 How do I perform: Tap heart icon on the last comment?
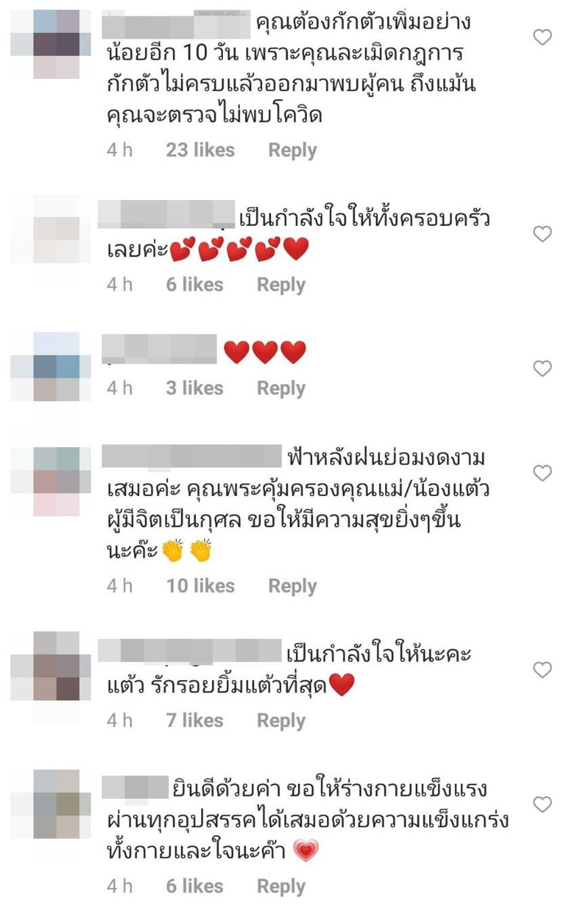click(x=542, y=804)
